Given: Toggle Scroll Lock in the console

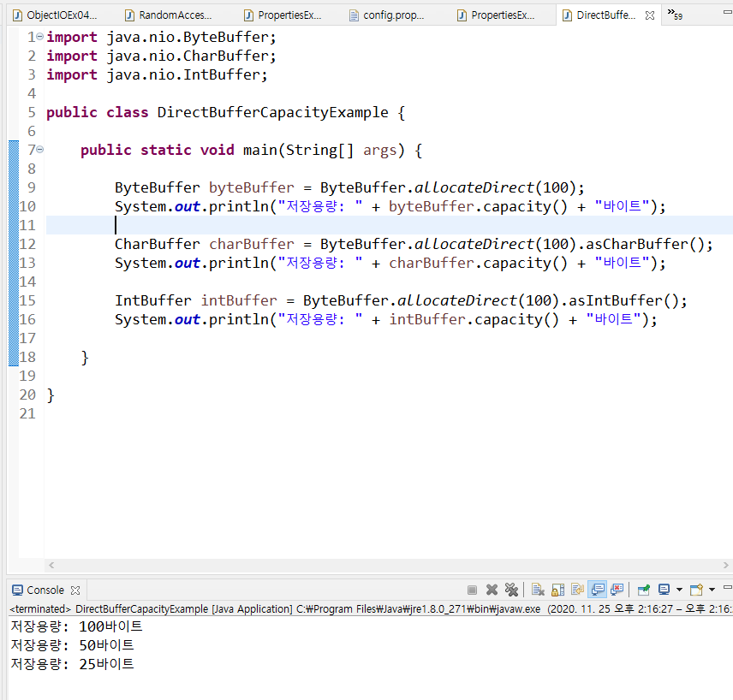Looking at the screenshot, I should 557,590.
